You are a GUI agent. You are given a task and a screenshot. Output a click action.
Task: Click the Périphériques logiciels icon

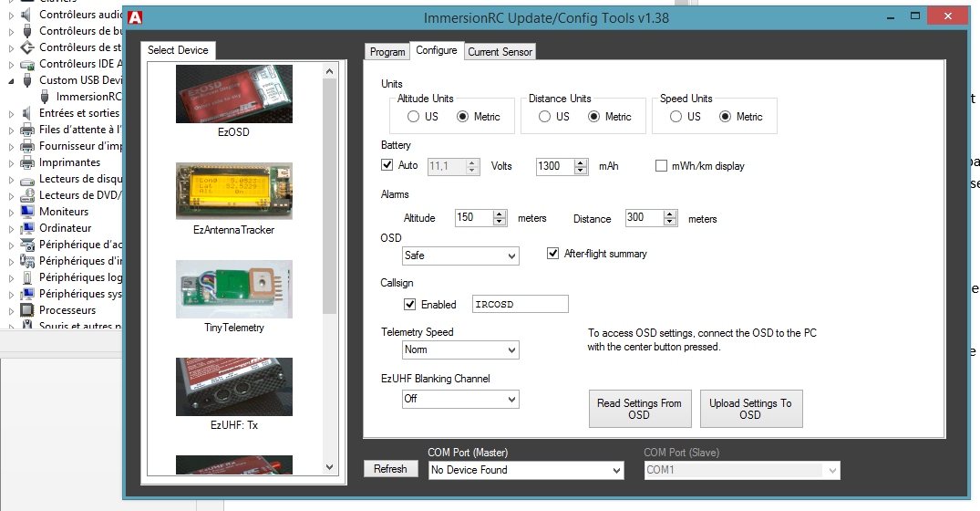[x=26, y=277]
